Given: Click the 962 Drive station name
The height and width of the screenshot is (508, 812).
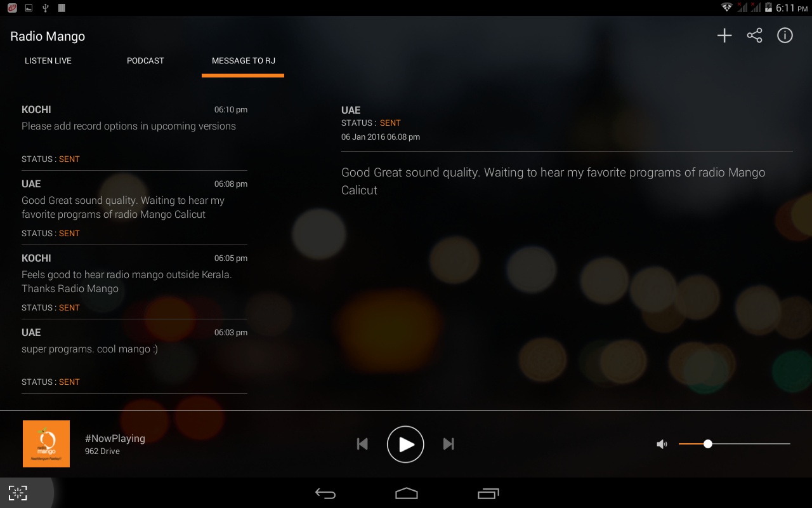Looking at the screenshot, I should coord(102,451).
